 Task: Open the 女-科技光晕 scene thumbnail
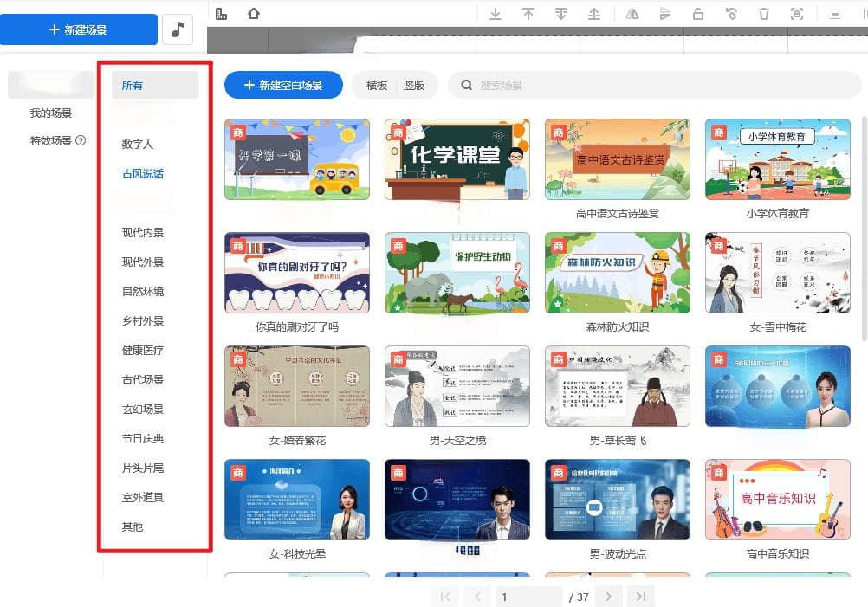click(x=297, y=500)
